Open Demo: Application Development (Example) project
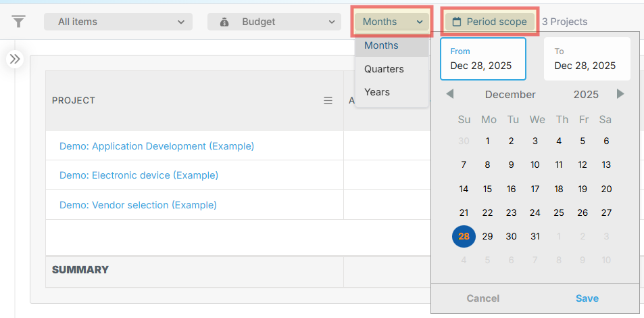 click(x=157, y=146)
